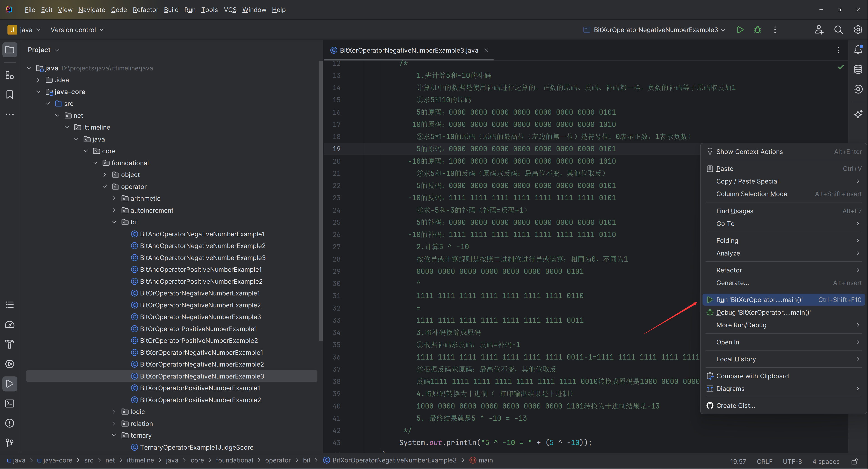Image resolution: width=868 pixels, height=469 pixels.
Task: Select Find Usages in context menu
Action: click(784, 211)
